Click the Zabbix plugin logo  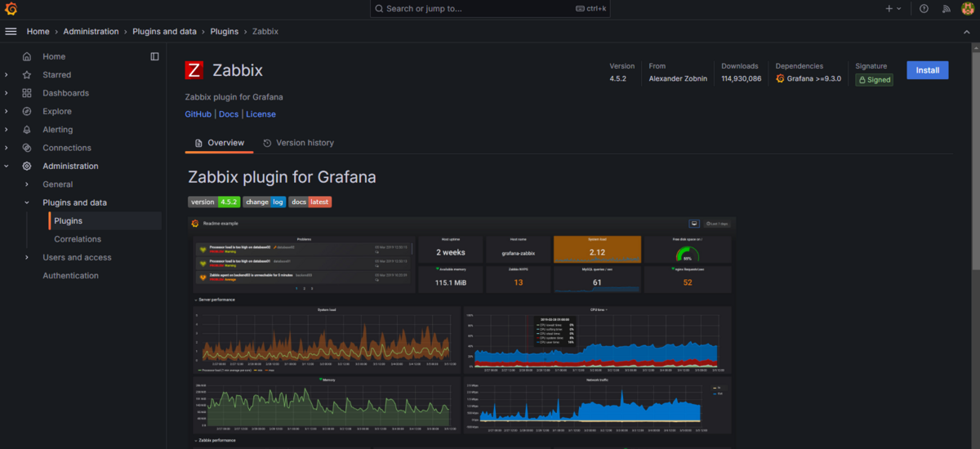pos(194,70)
